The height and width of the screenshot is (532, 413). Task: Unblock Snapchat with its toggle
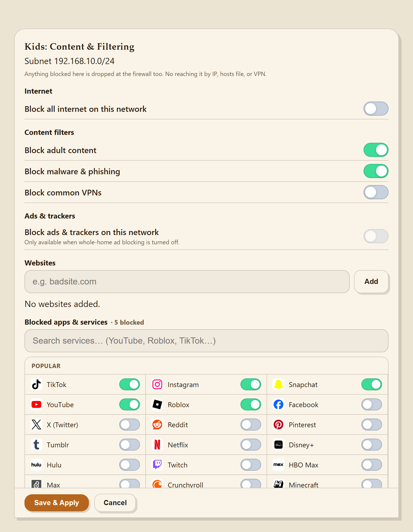(371, 384)
